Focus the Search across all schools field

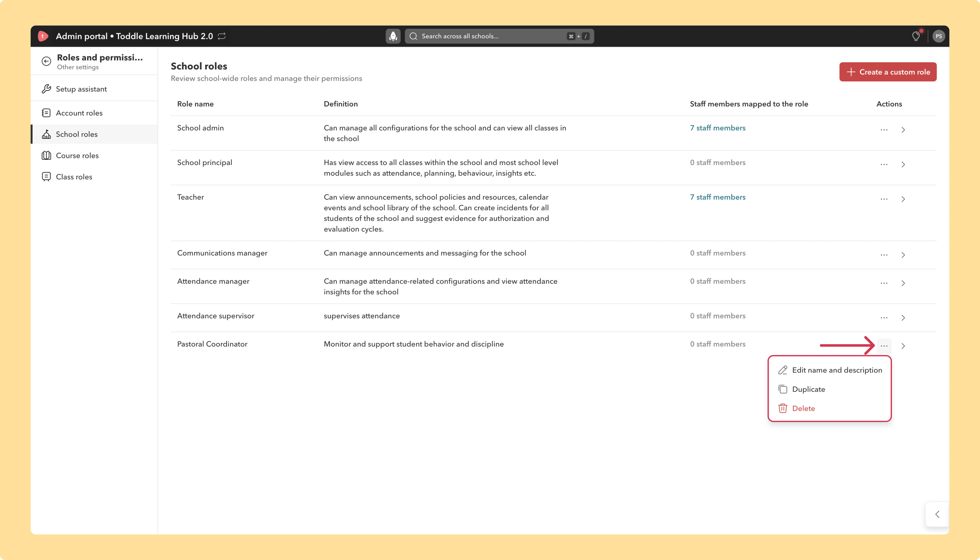point(499,36)
